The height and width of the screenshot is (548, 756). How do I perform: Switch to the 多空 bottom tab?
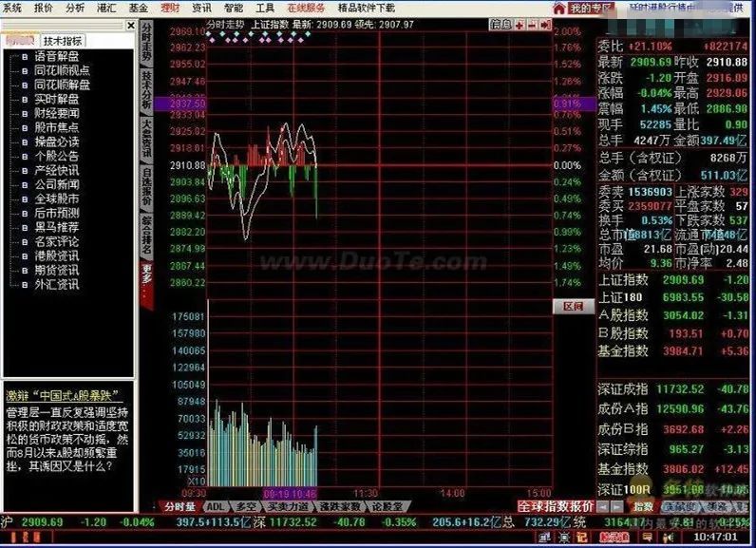coord(246,506)
